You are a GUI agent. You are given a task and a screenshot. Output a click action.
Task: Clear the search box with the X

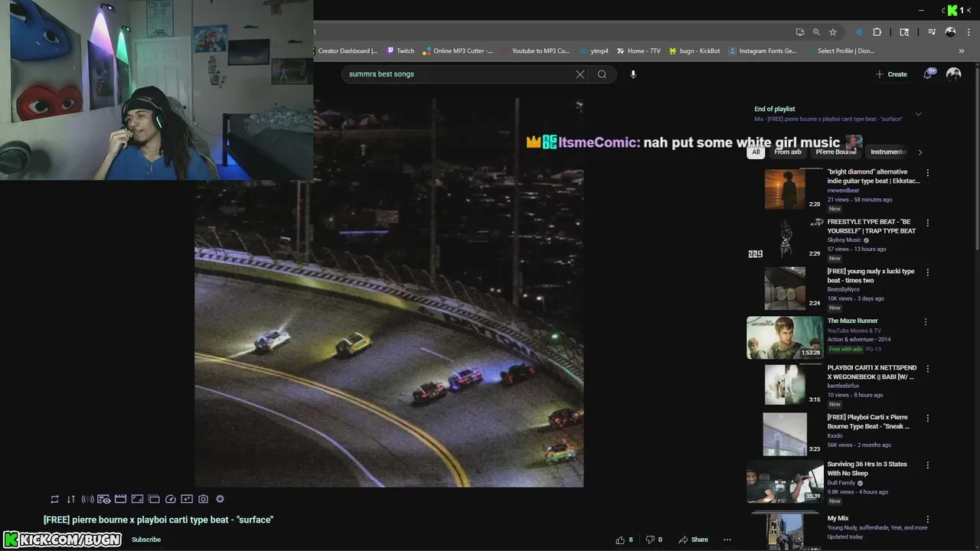point(580,74)
